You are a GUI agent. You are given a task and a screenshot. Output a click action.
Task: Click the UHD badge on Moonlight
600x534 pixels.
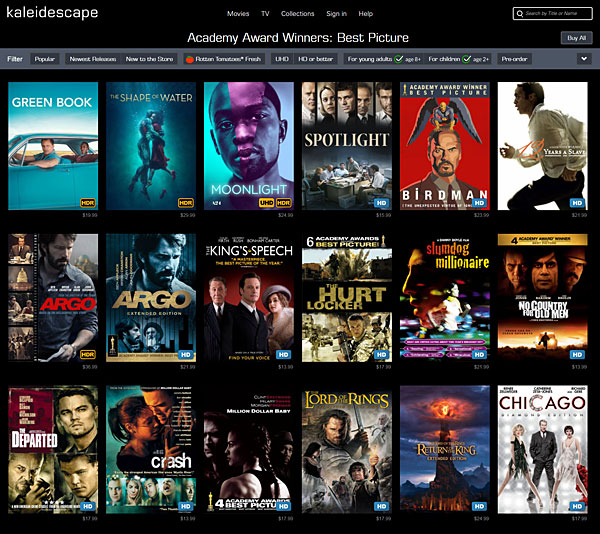[x=266, y=203]
